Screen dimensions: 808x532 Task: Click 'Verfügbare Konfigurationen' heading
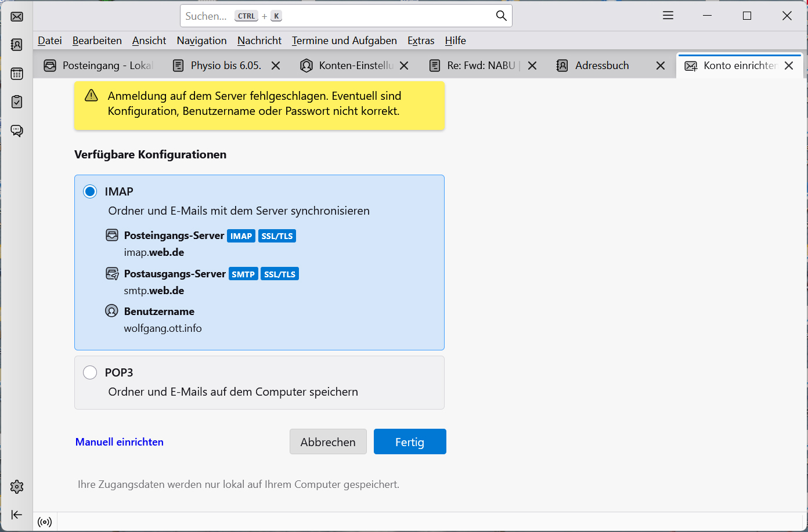pos(150,155)
